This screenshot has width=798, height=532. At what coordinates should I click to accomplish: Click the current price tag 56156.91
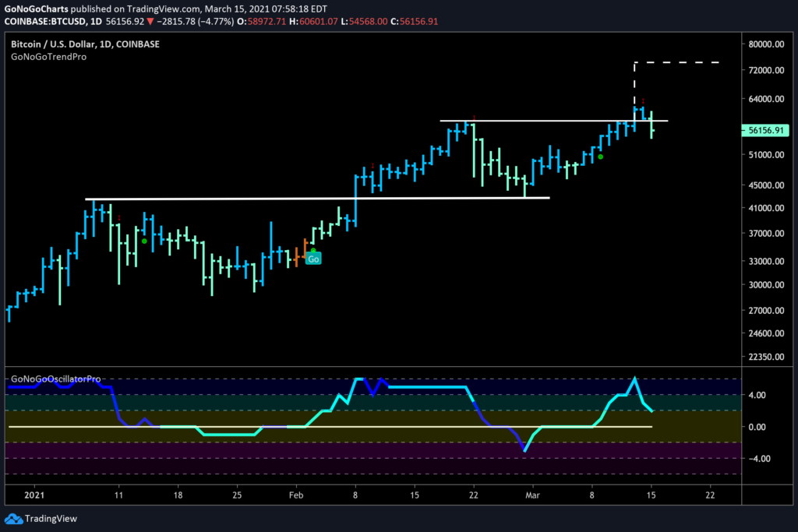point(765,130)
